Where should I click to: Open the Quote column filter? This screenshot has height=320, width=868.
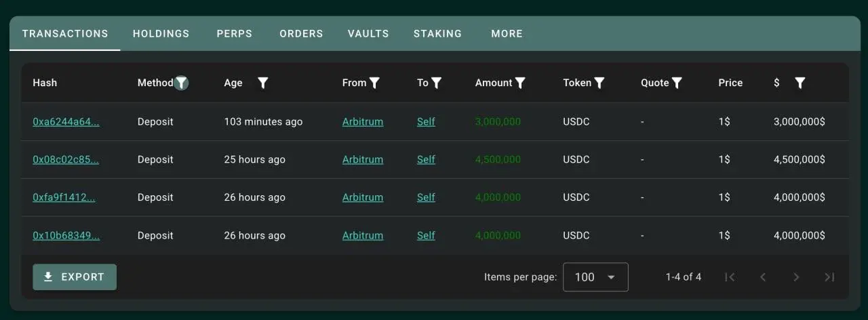coord(677,83)
